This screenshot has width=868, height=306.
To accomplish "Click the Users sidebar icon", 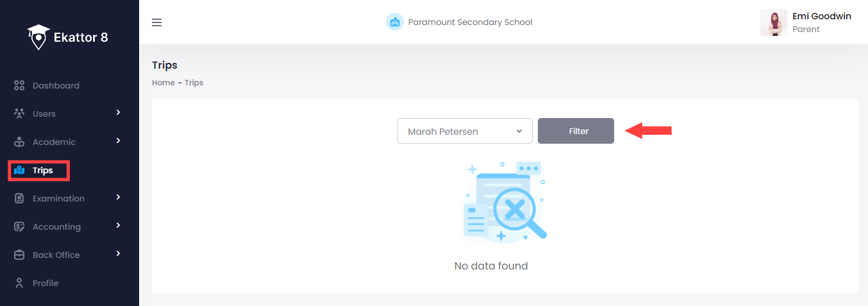I will [19, 114].
